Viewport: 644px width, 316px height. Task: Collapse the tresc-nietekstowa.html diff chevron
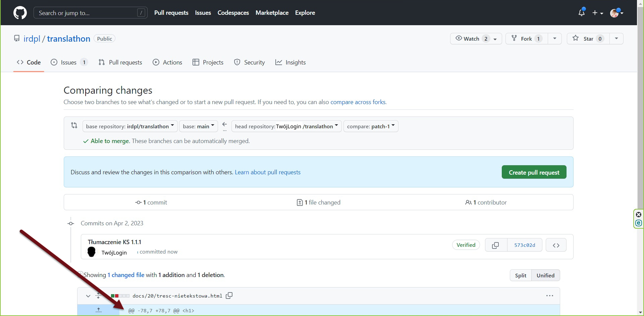click(x=88, y=296)
